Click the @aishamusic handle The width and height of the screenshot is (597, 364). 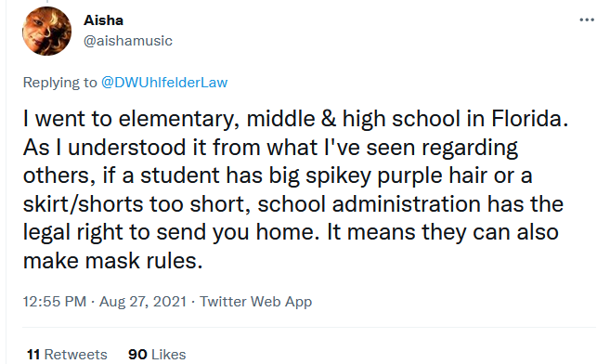(x=128, y=41)
